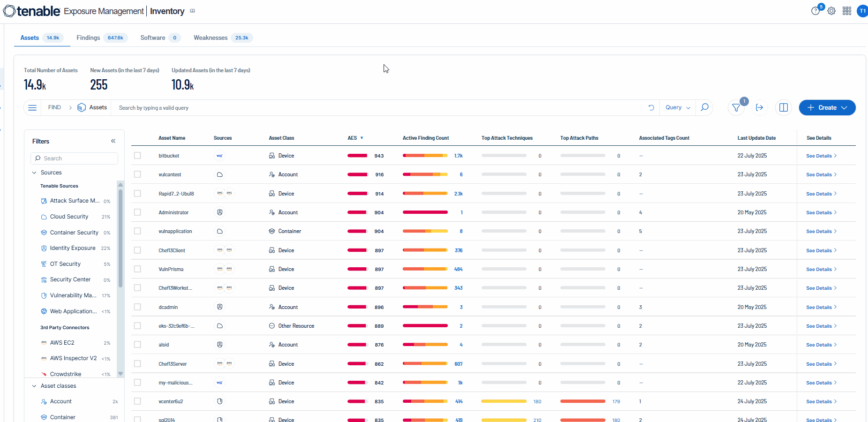Open the apps grid icon

click(x=847, y=11)
